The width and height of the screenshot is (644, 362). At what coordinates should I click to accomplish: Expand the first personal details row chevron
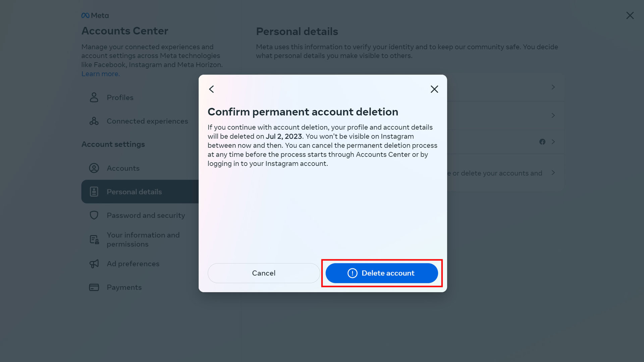(553, 87)
